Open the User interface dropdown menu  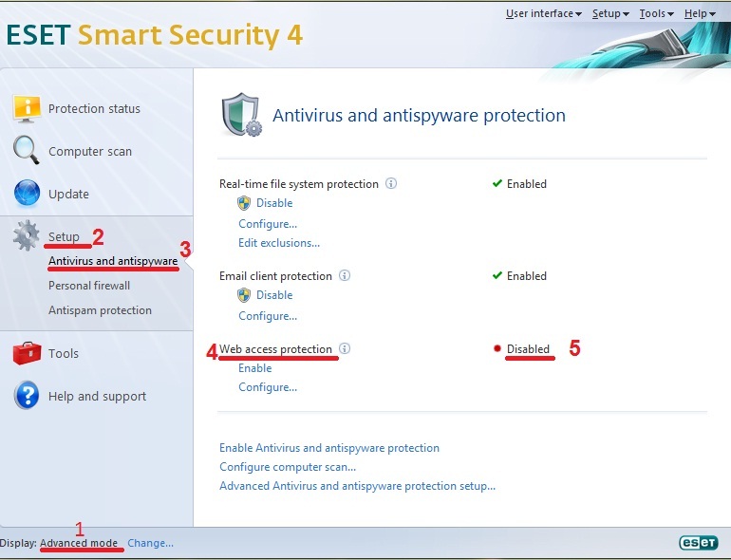tap(544, 13)
